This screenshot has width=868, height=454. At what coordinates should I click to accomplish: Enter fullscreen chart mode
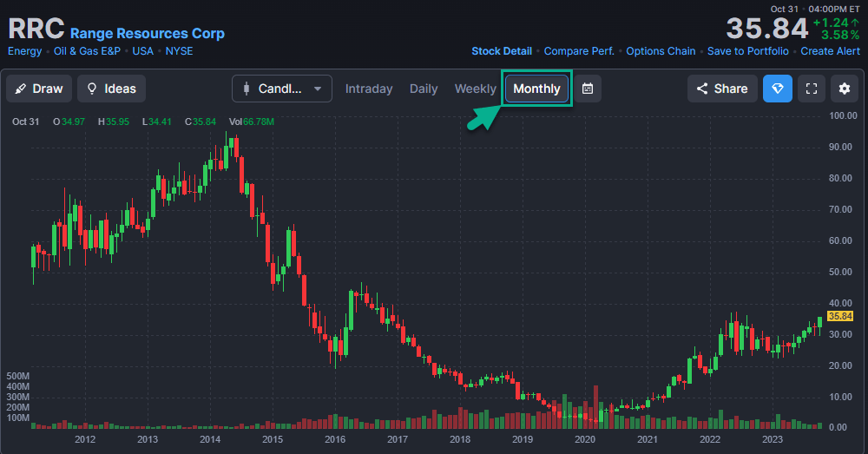(x=812, y=89)
